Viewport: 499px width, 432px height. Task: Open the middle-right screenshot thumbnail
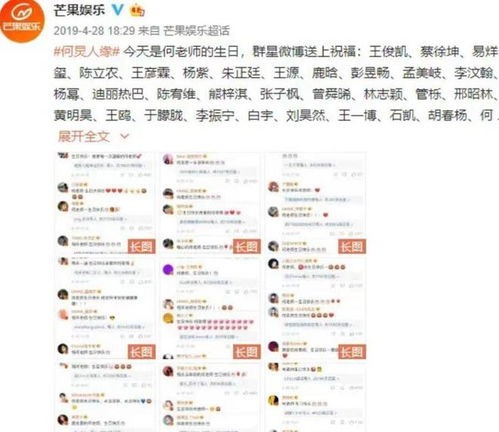coord(316,308)
